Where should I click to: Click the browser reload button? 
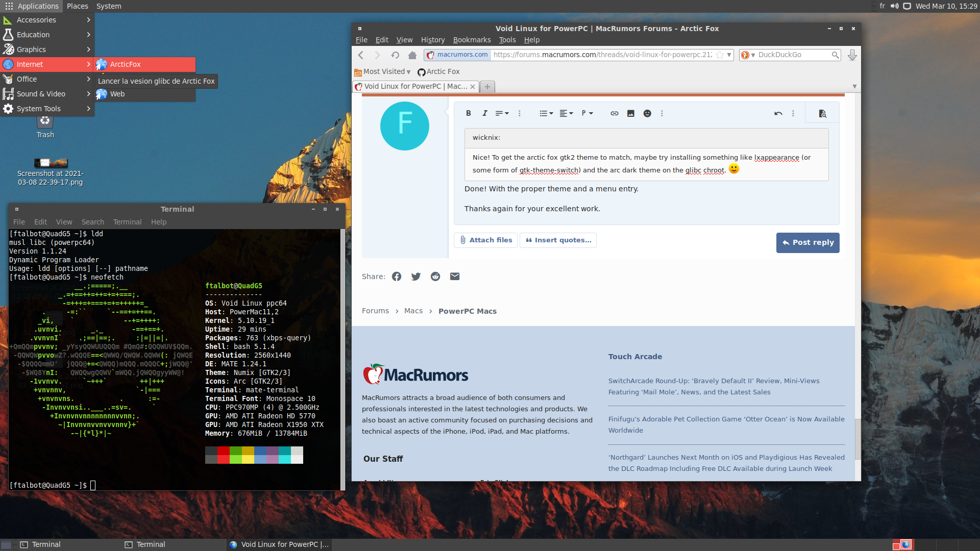[x=395, y=55]
